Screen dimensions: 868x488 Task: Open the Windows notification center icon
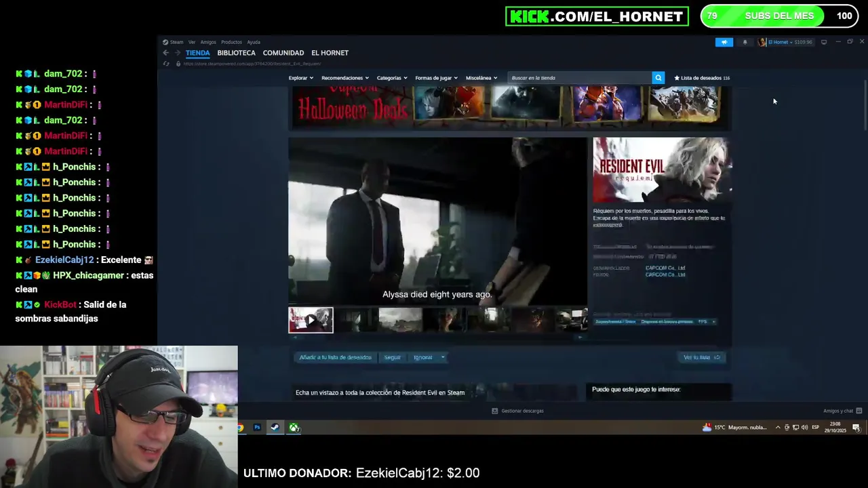pos(856,428)
